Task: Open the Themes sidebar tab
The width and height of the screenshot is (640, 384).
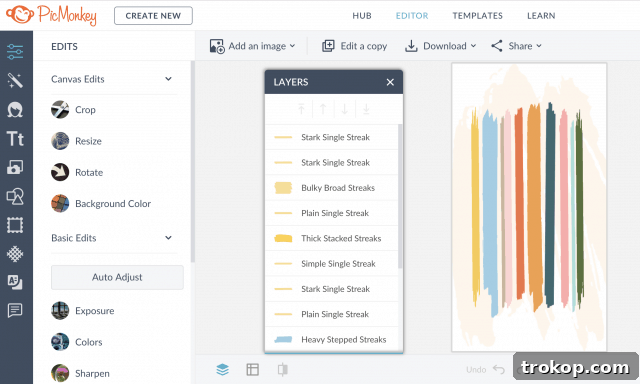Action: 15,282
